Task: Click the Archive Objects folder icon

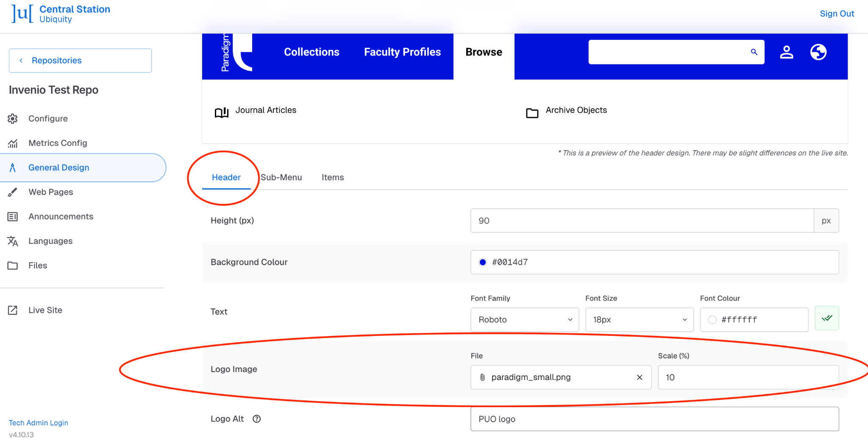Action: [532, 113]
